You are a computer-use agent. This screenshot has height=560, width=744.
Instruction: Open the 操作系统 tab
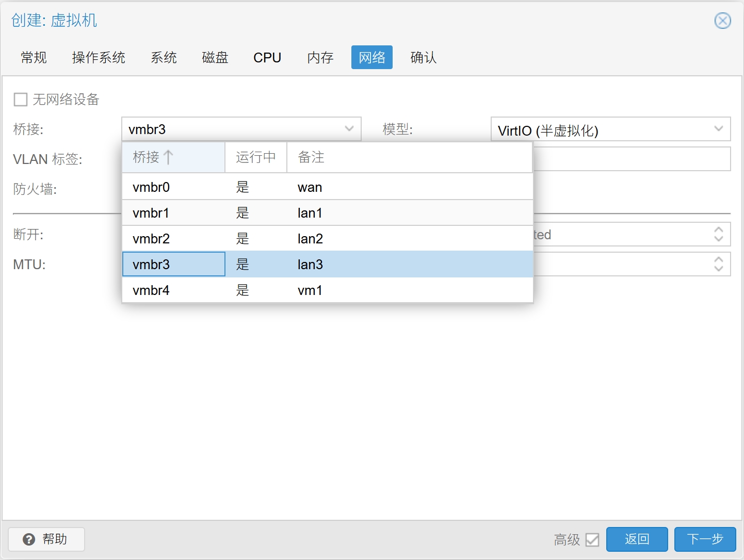click(99, 57)
